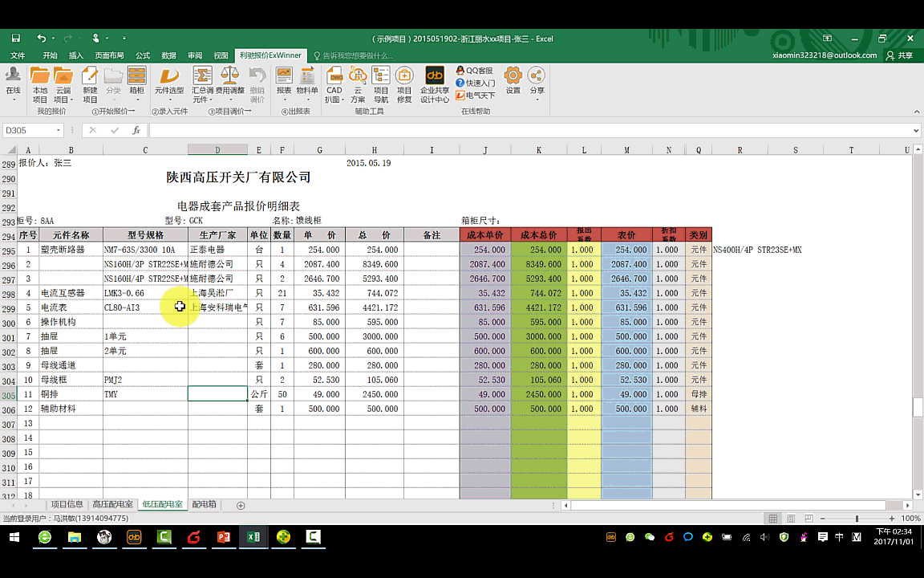Zoom out with minus button
The height and width of the screenshot is (578, 924).
tap(822, 519)
